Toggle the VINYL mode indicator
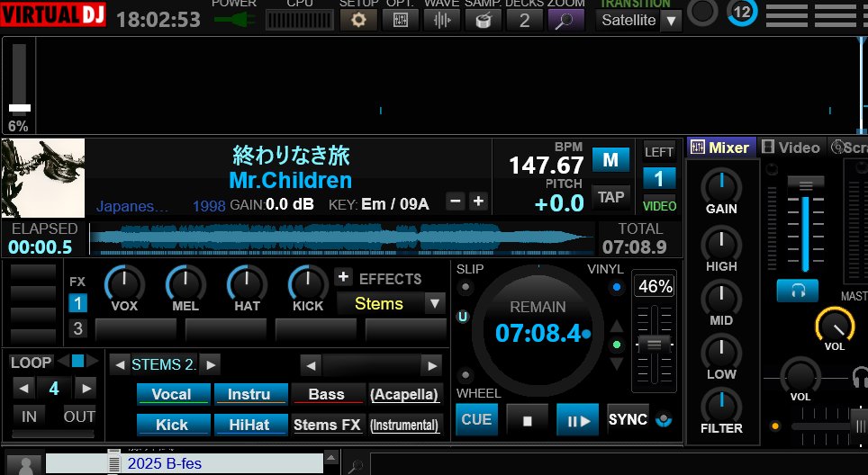Screen dimensions: 868x475 (x=617, y=287)
